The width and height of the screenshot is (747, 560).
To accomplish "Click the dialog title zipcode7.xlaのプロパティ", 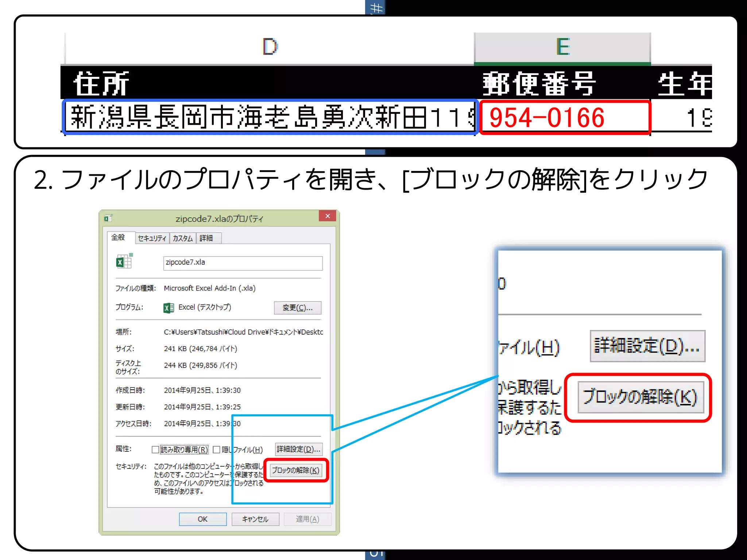I will coord(219,219).
